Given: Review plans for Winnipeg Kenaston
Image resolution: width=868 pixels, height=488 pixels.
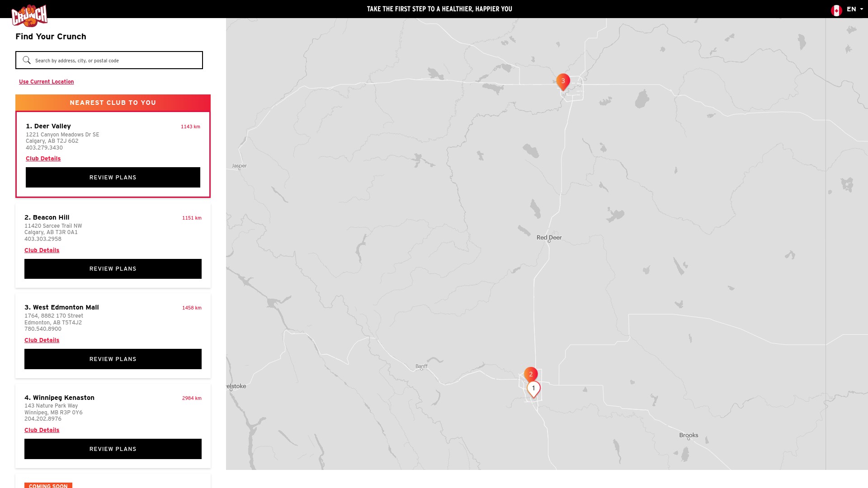Looking at the screenshot, I should [113, 449].
